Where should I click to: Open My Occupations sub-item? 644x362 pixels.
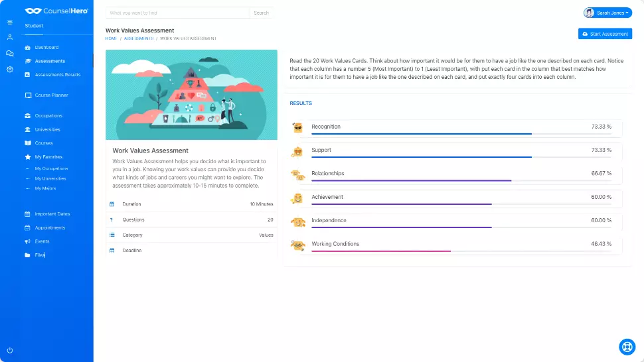pyautogui.click(x=51, y=168)
